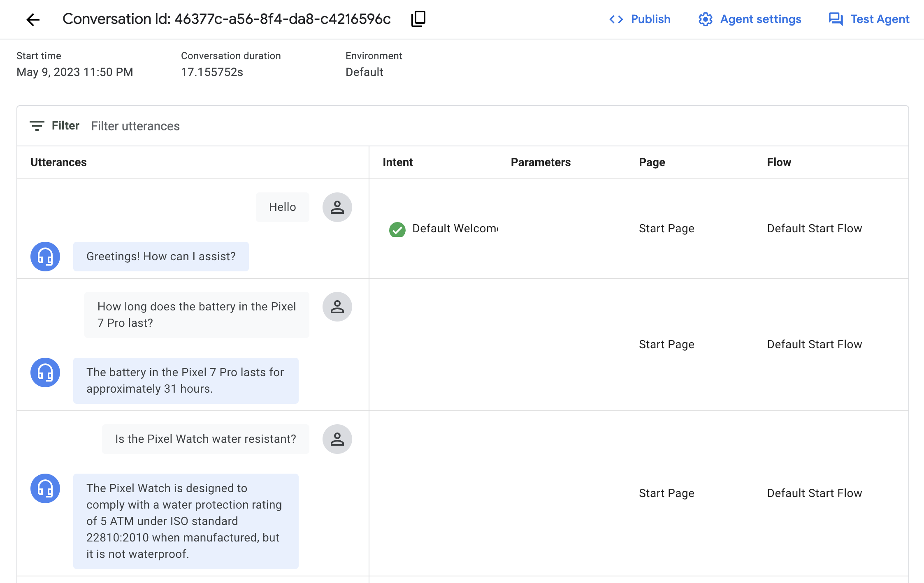The height and width of the screenshot is (583, 924).
Task: Click the Utterances column header tab
Action: [x=58, y=162]
